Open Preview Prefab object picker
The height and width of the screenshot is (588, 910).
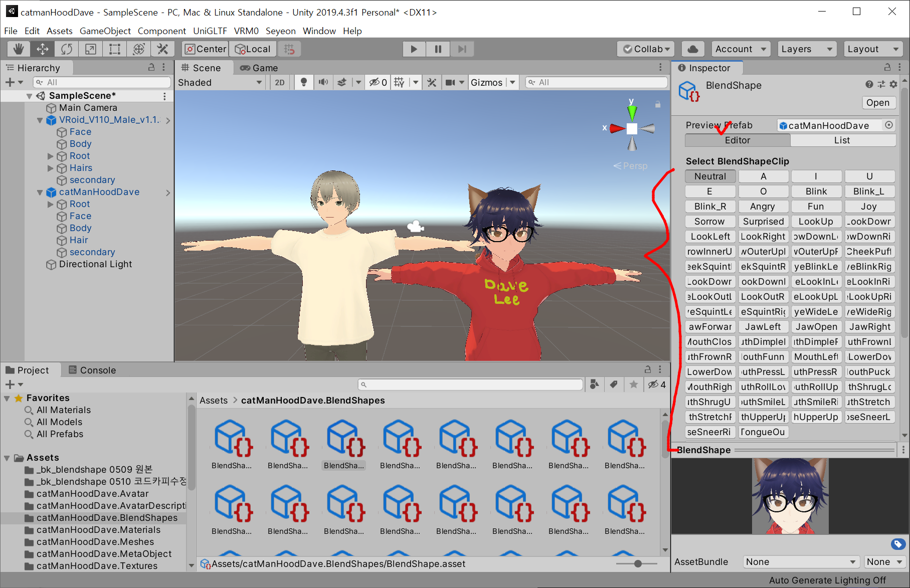[889, 125]
